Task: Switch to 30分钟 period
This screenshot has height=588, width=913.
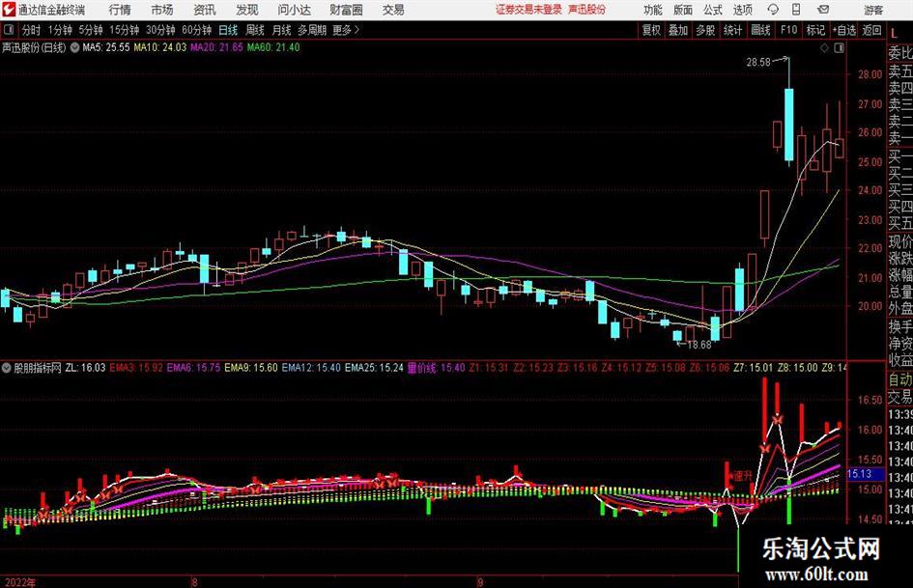Action: tap(160, 30)
